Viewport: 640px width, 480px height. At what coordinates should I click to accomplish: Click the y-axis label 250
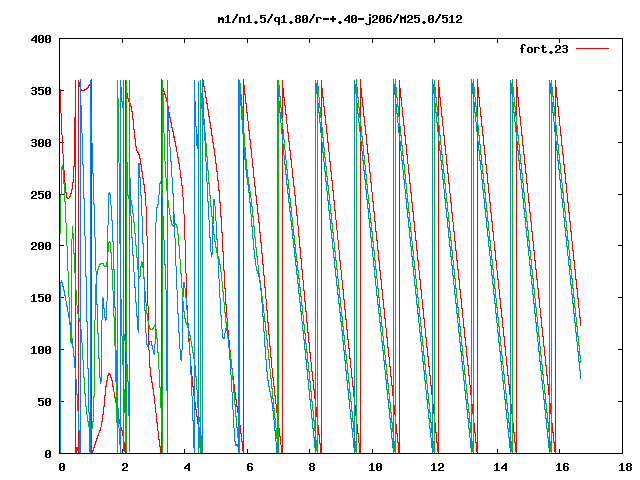[x=41, y=195]
